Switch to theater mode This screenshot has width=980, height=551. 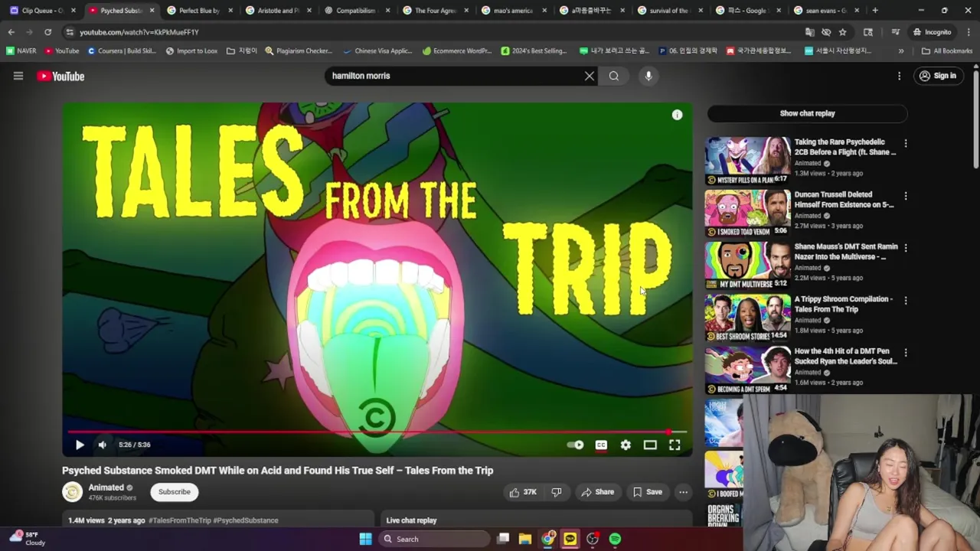click(x=650, y=445)
